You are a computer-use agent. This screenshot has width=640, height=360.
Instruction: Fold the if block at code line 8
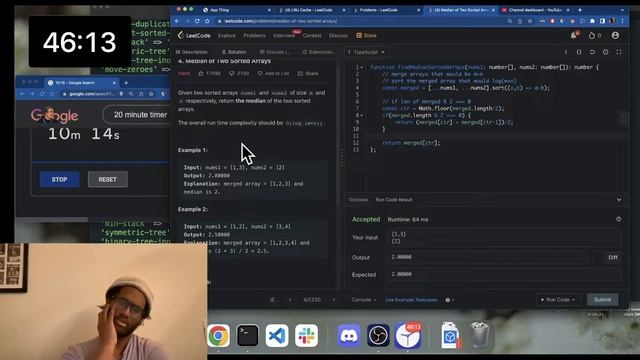click(362, 116)
